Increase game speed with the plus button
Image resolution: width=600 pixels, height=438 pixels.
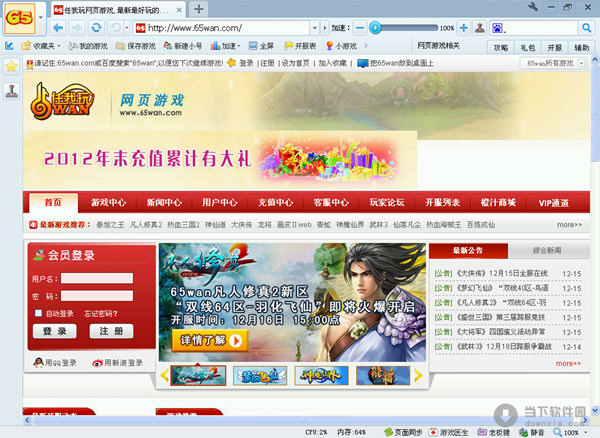coord(464,28)
